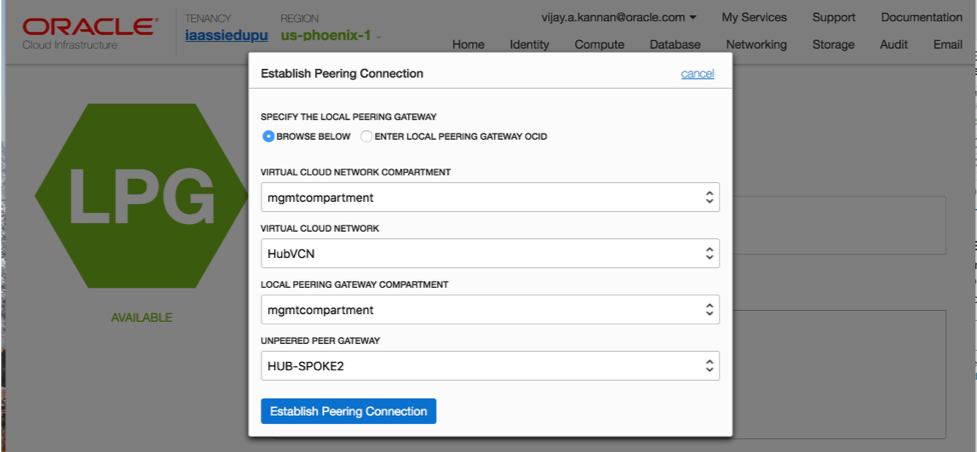This screenshot has height=452, width=977.
Task: Click the green LPG hexagon icon
Action: [x=140, y=194]
